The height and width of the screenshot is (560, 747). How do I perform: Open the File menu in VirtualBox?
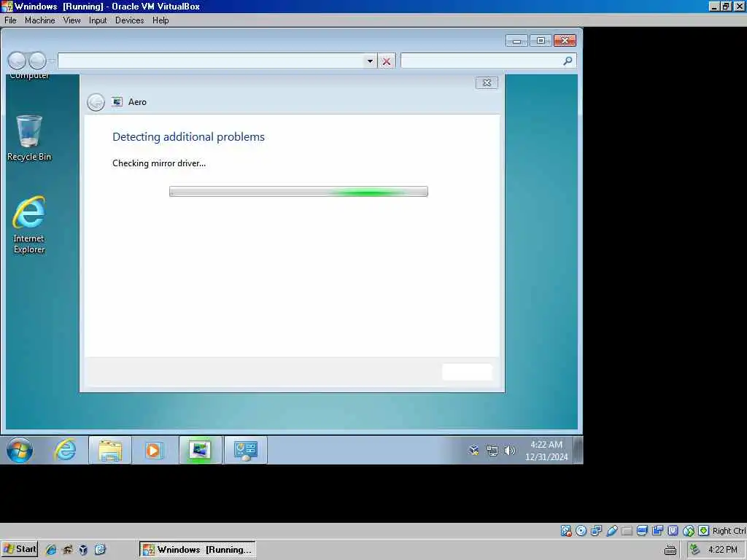point(10,20)
